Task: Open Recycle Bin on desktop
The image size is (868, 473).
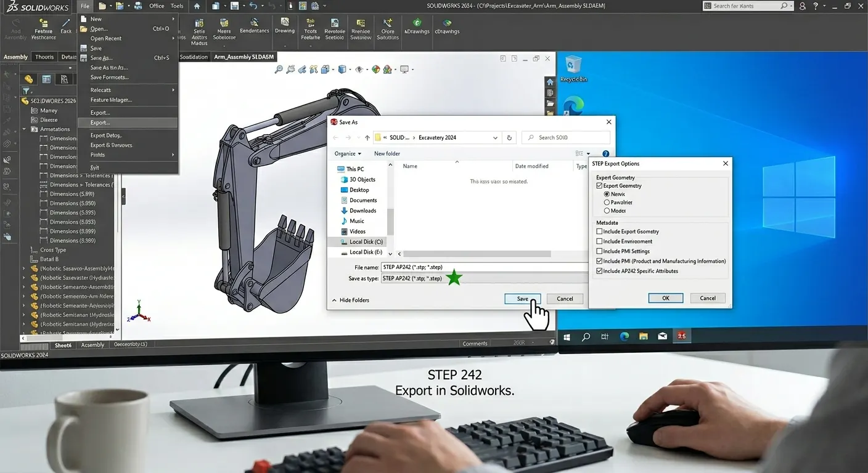Action: [573, 68]
